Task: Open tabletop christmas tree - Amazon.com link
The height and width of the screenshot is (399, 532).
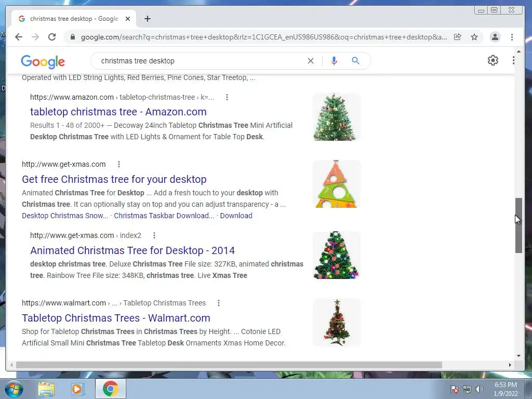Action: click(118, 112)
